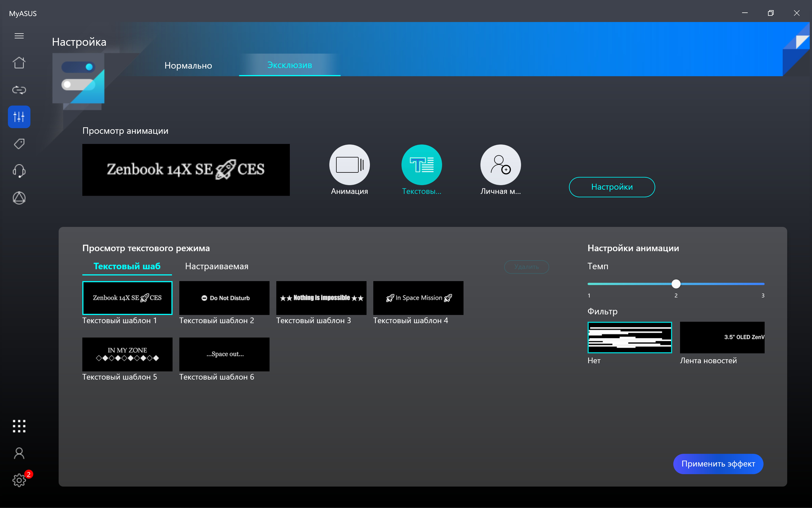Select the Личная подпись mode icon

[x=500, y=165]
